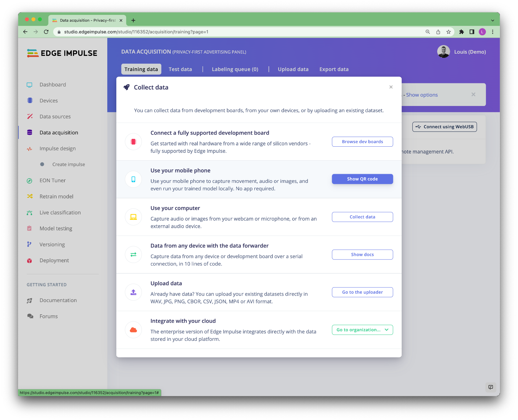Open a new browser tab
This screenshot has height=420, width=518.
133,20
